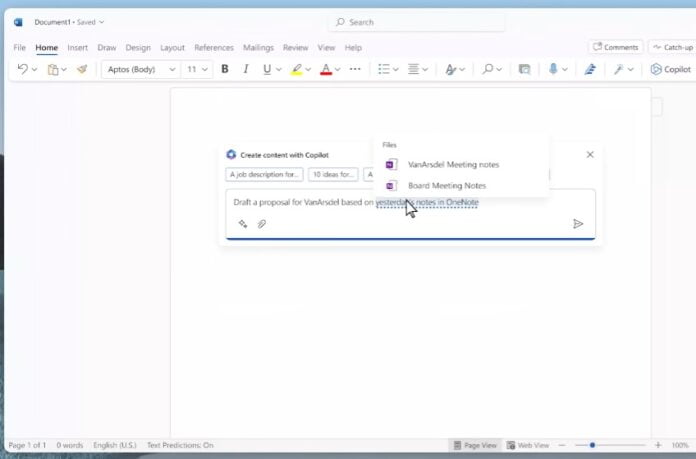Click 'English (U.S.)' language indicator
Image resolution: width=696 pixels, height=459 pixels.
click(x=115, y=445)
